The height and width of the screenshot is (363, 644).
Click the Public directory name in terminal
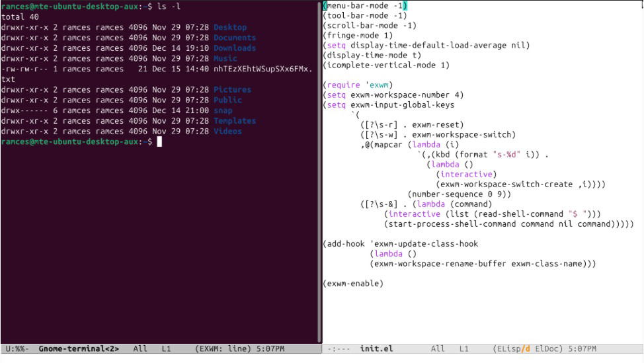[227, 100]
